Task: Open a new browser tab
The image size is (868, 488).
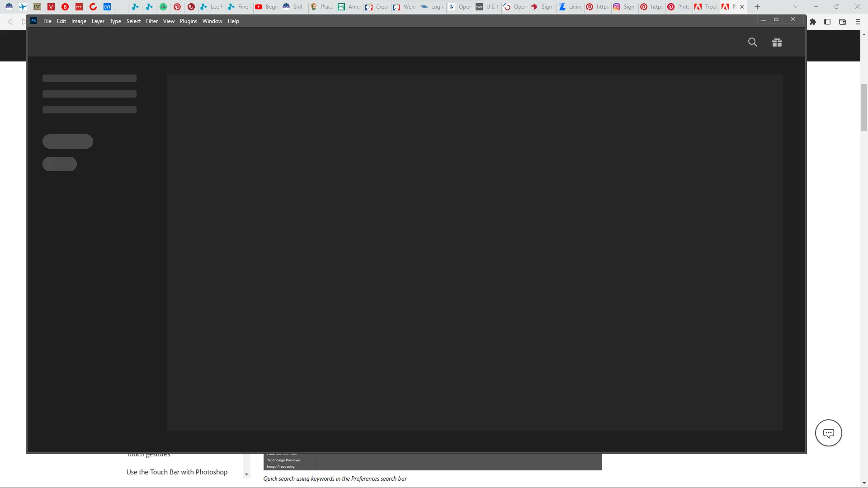Action: (x=757, y=7)
